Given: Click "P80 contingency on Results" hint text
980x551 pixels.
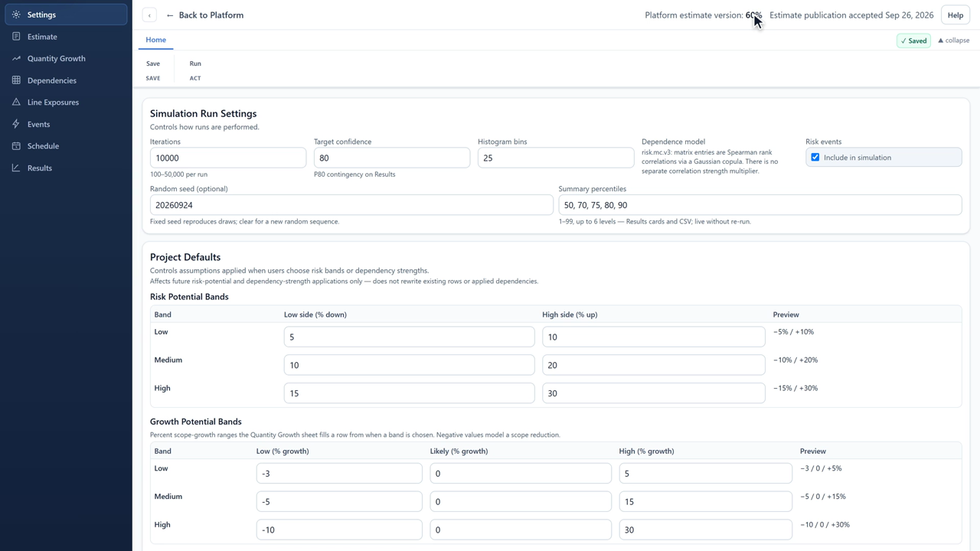Looking at the screenshot, I should coord(354,174).
